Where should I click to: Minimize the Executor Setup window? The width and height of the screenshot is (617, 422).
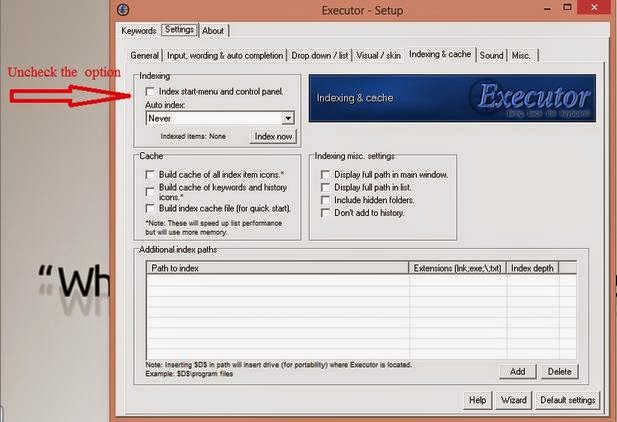pyautogui.click(x=547, y=9)
